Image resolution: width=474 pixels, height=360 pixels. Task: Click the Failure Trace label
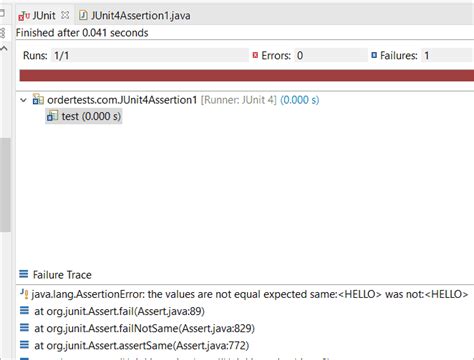(62, 275)
